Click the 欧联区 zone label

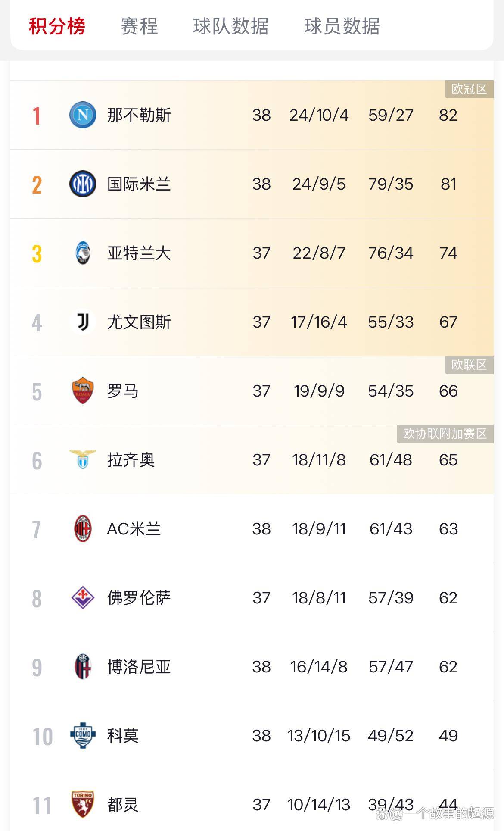pos(469,365)
